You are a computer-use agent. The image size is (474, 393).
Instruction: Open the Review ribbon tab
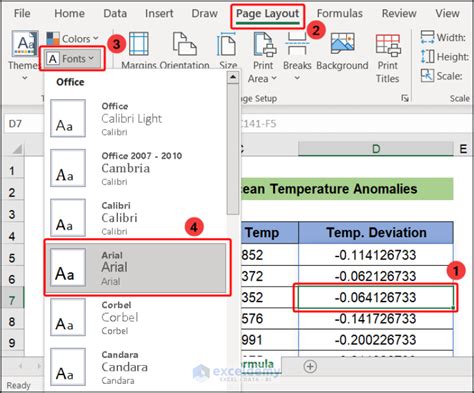coord(399,13)
